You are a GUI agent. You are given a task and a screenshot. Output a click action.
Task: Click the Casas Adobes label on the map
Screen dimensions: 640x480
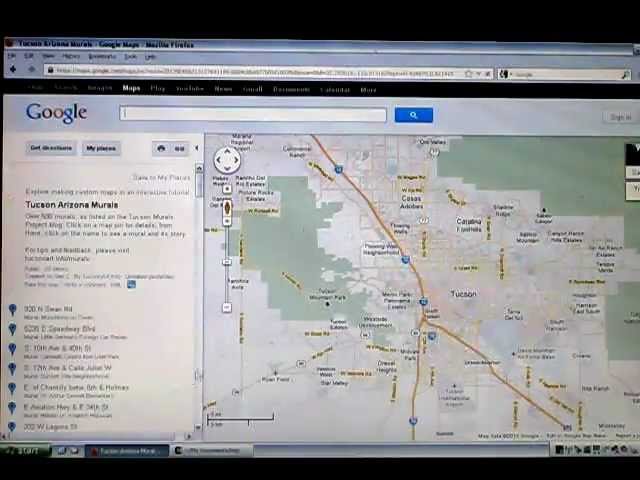(x=411, y=202)
